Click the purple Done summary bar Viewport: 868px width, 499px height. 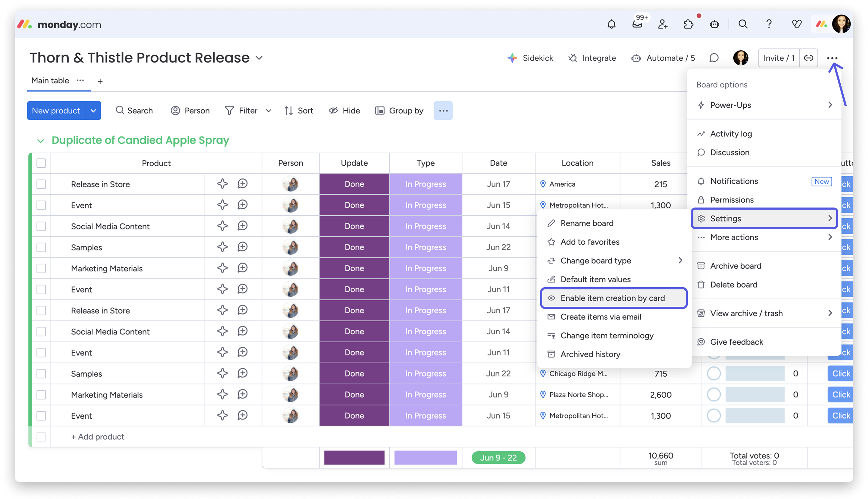pyautogui.click(x=354, y=458)
